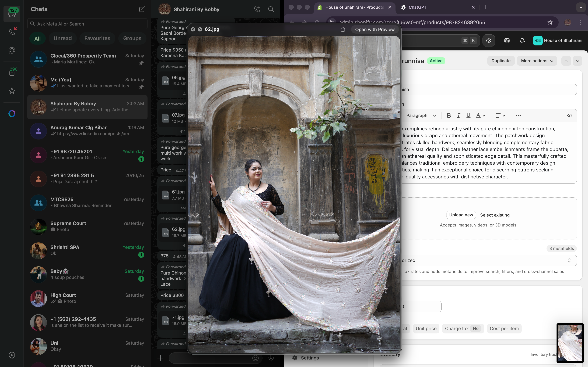The height and width of the screenshot is (367, 588).
Task: Click the Upload new media button
Action: coord(461,215)
